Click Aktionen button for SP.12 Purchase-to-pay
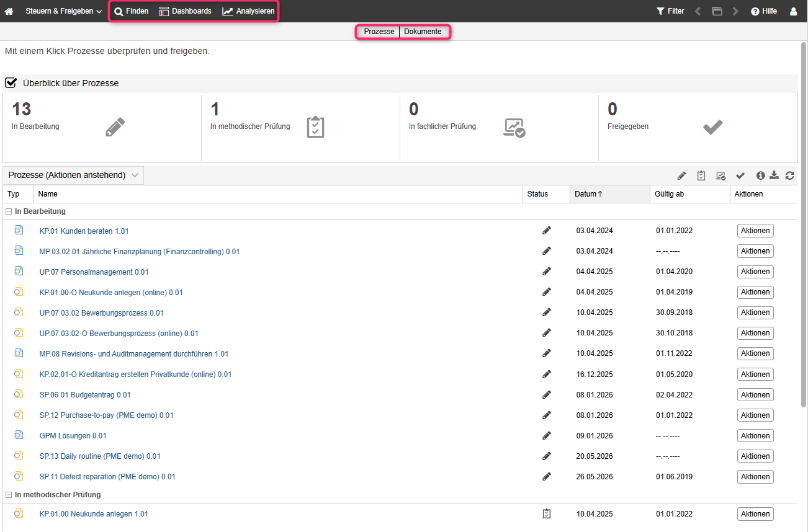808x532 pixels. pyautogui.click(x=755, y=415)
